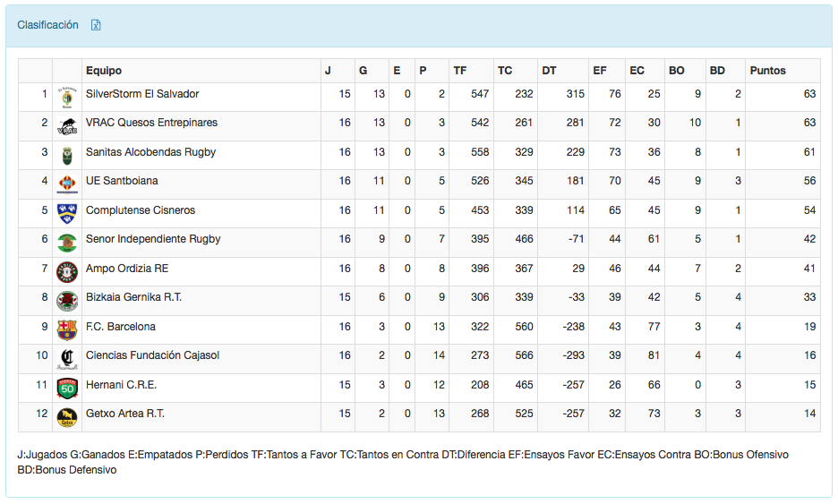Select the Puntos column header
The image size is (838, 504).
(767, 71)
